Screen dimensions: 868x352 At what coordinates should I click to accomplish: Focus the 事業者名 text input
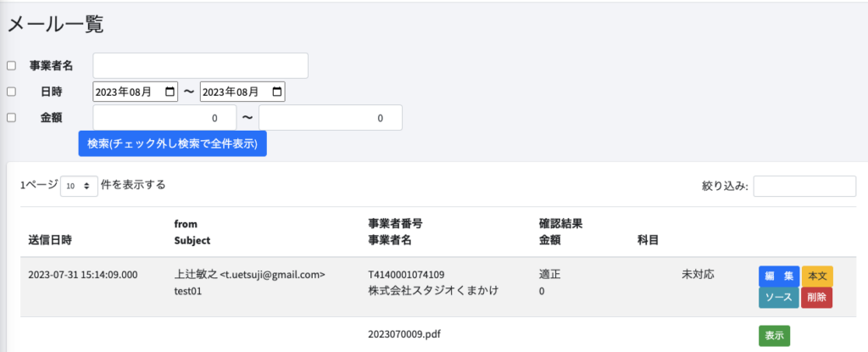point(200,65)
